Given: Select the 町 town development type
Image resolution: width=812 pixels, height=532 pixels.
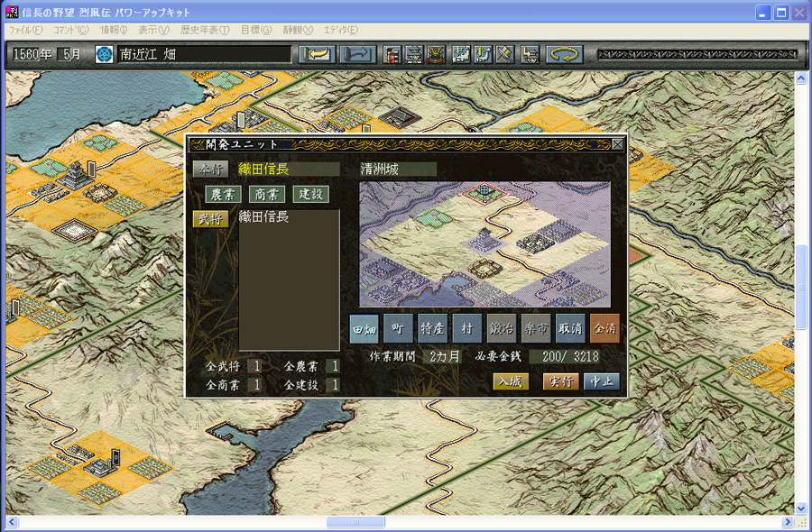Looking at the screenshot, I should click(x=399, y=328).
